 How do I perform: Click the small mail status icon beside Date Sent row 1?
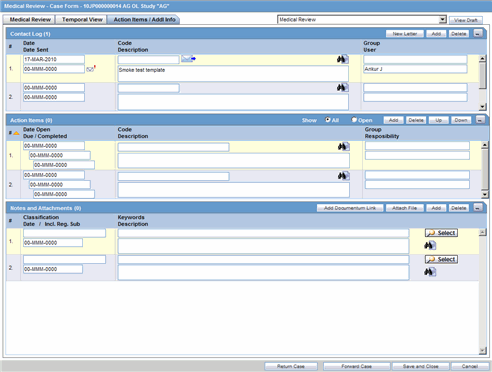[x=91, y=69]
